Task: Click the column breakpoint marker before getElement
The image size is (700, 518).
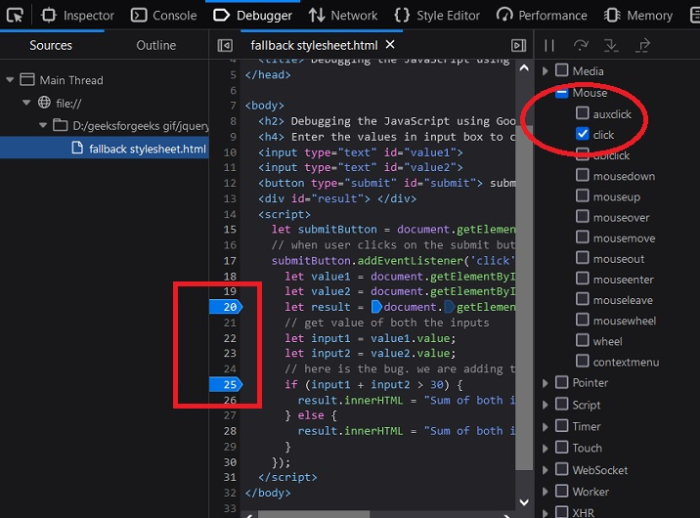Action: click(x=450, y=307)
